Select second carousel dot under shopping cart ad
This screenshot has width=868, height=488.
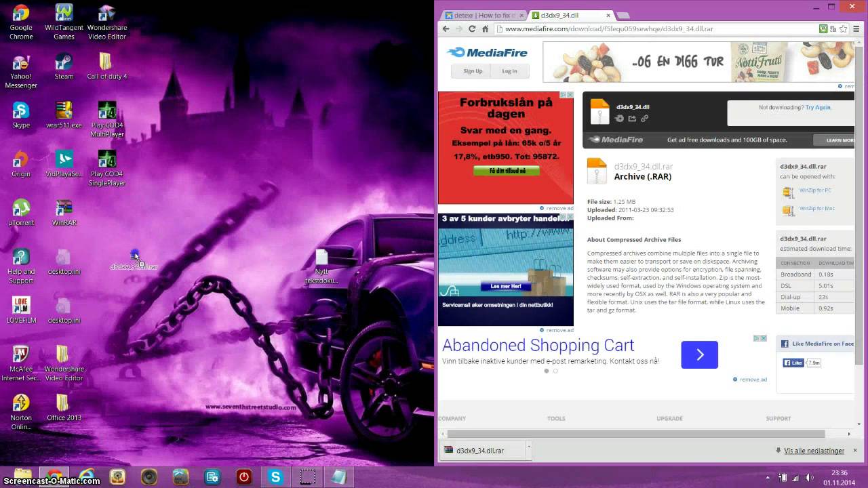coord(555,371)
